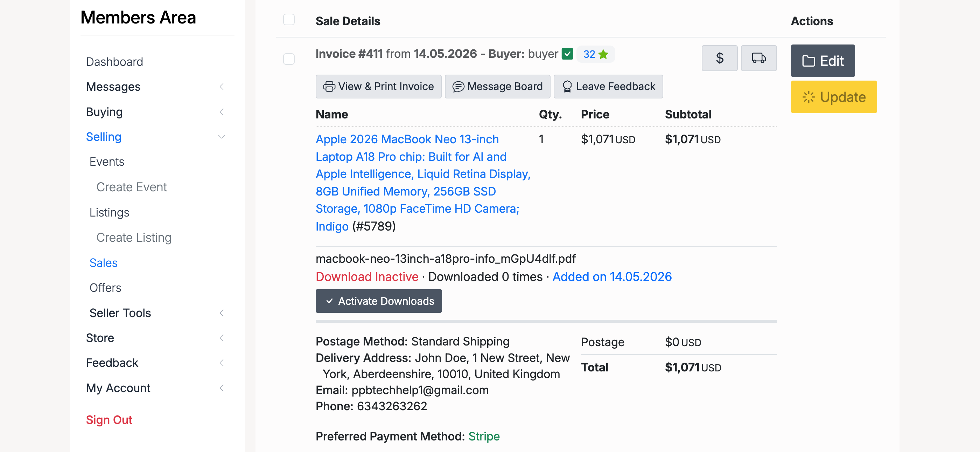
Task: Click Added on 14.05.2026 link
Action: coord(612,276)
